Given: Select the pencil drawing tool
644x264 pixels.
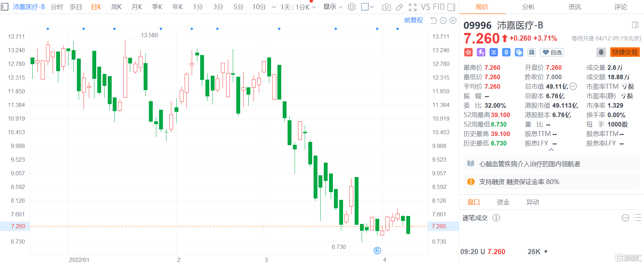Looking at the screenshot, I should click(x=399, y=7).
